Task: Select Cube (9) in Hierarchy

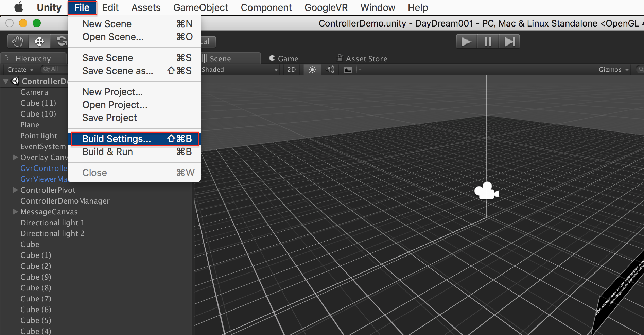Action: 36,277
